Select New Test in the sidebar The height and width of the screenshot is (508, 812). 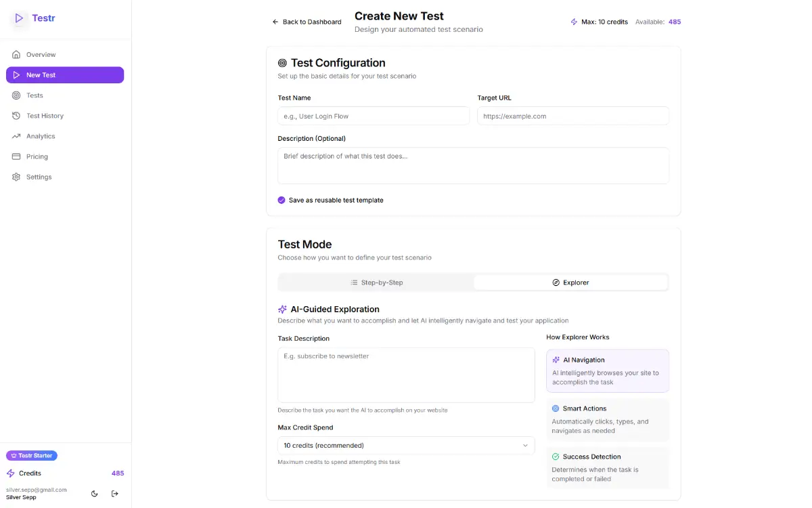[x=65, y=75]
